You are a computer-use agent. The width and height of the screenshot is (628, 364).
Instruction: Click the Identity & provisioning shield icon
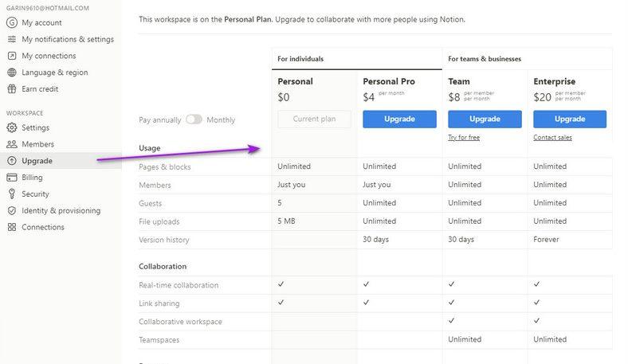coord(12,210)
